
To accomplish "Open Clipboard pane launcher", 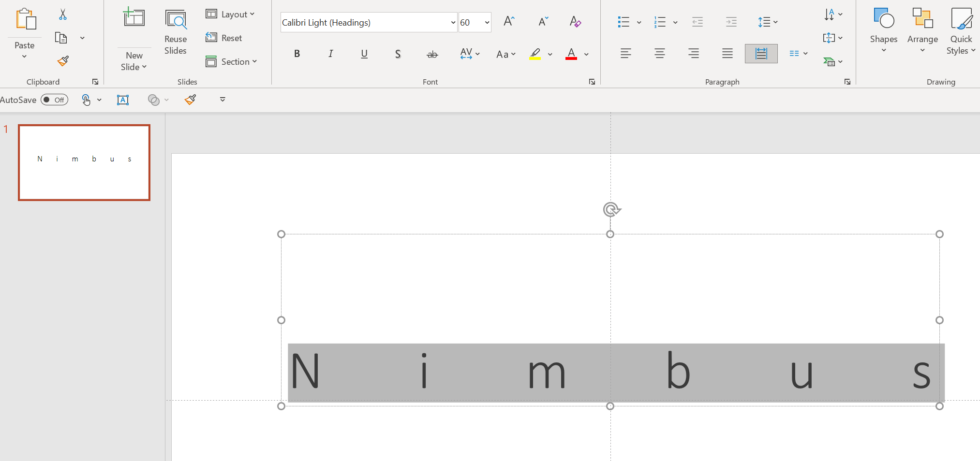I will pyautogui.click(x=95, y=82).
